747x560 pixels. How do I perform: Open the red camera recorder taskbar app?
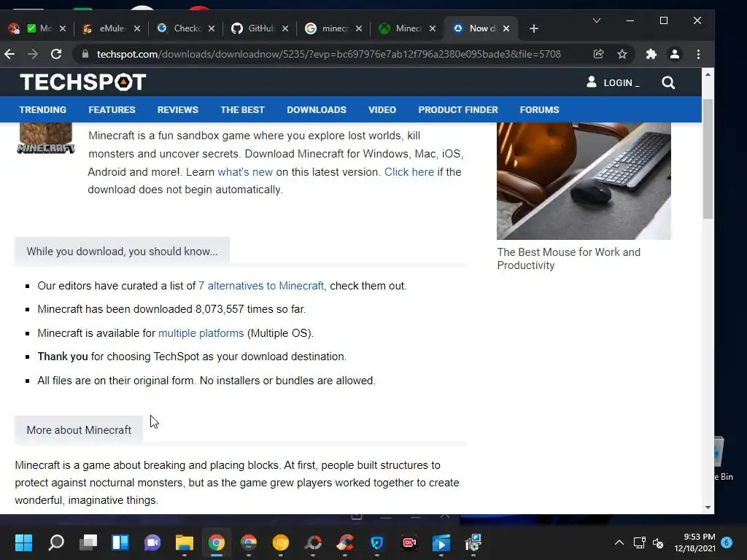point(409,542)
